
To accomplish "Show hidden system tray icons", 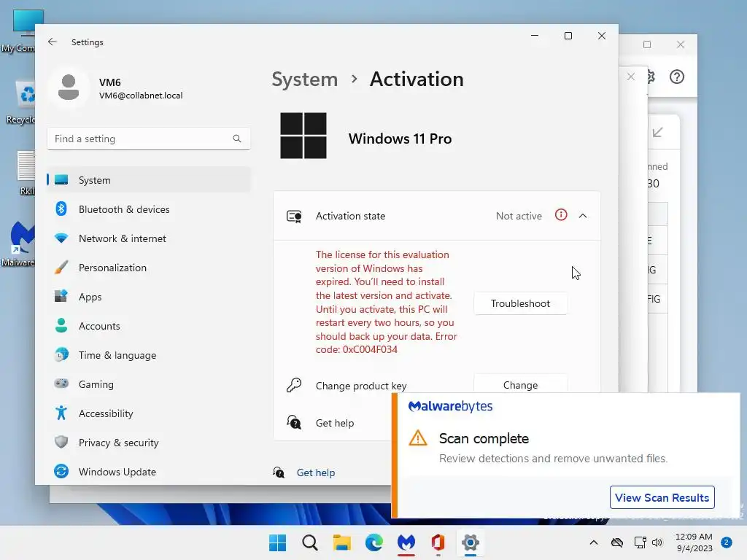I will [x=594, y=542].
